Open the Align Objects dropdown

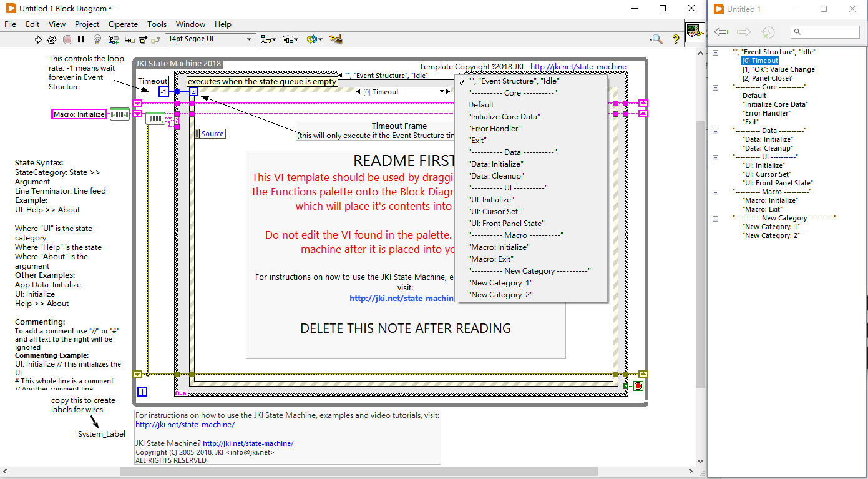tap(268, 39)
